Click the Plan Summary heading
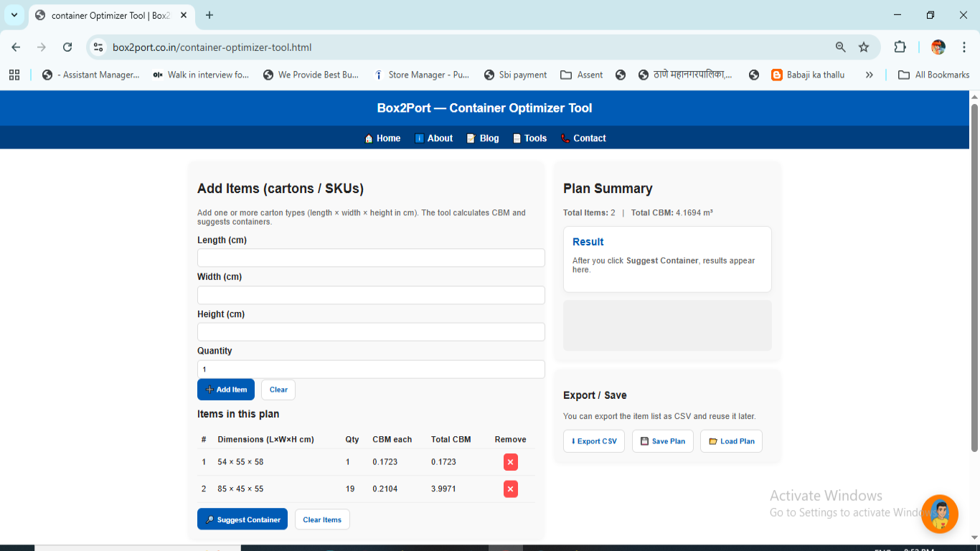This screenshot has width=980, height=551. (x=608, y=189)
